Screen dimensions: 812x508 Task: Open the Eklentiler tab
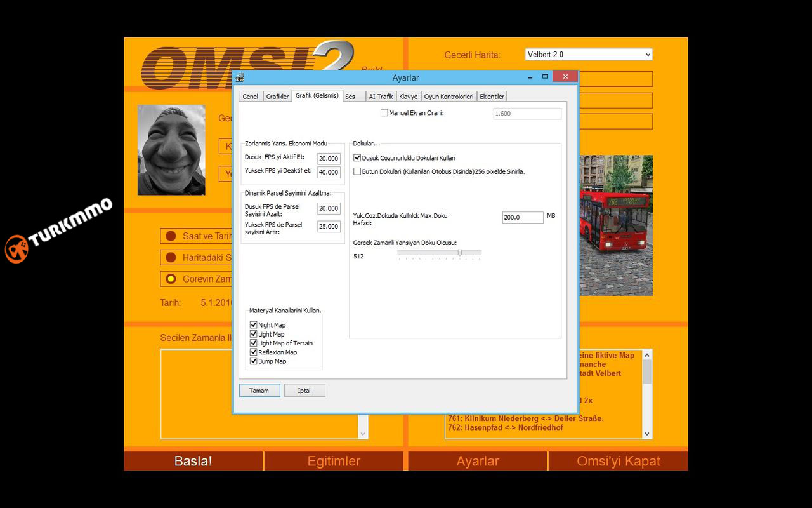pos(492,97)
